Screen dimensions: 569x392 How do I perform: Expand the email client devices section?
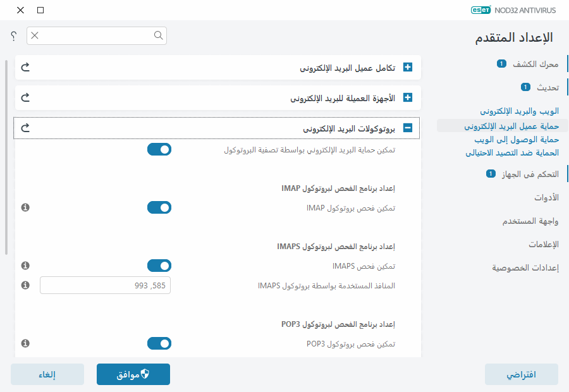(x=408, y=97)
